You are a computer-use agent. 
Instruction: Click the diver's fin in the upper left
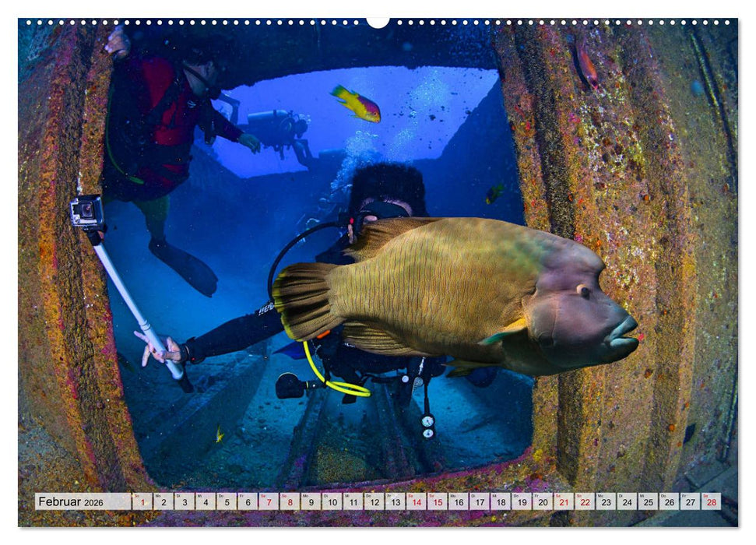(185, 267)
